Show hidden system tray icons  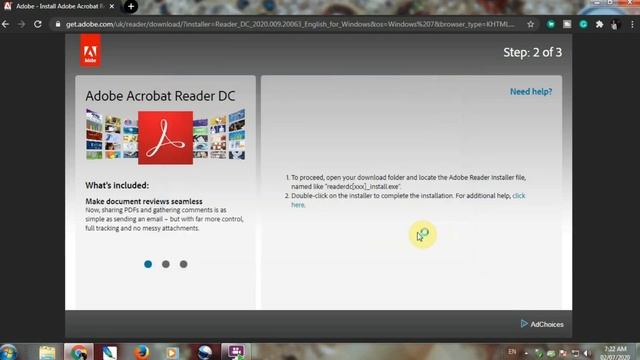click(x=526, y=353)
